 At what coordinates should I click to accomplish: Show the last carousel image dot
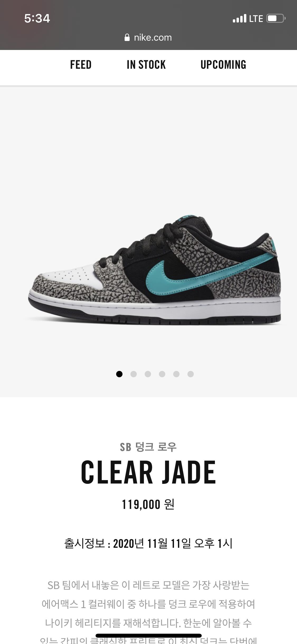tap(191, 374)
